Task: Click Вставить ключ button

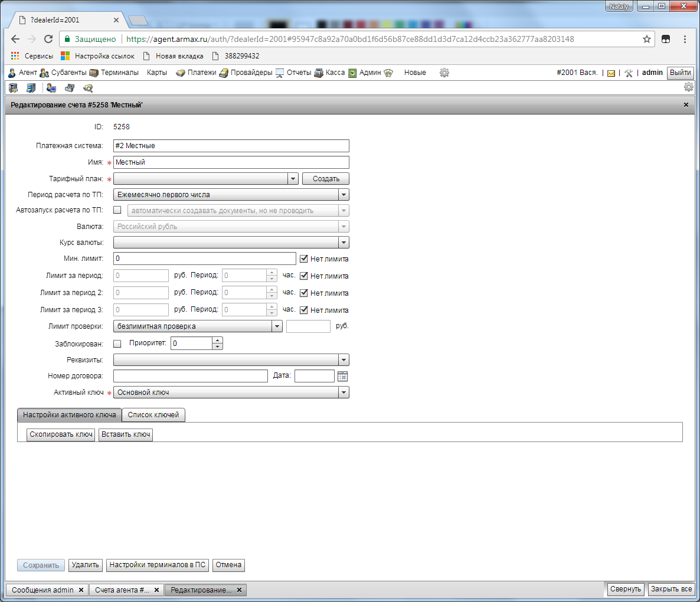Action: pyautogui.click(x=126, y=434)
